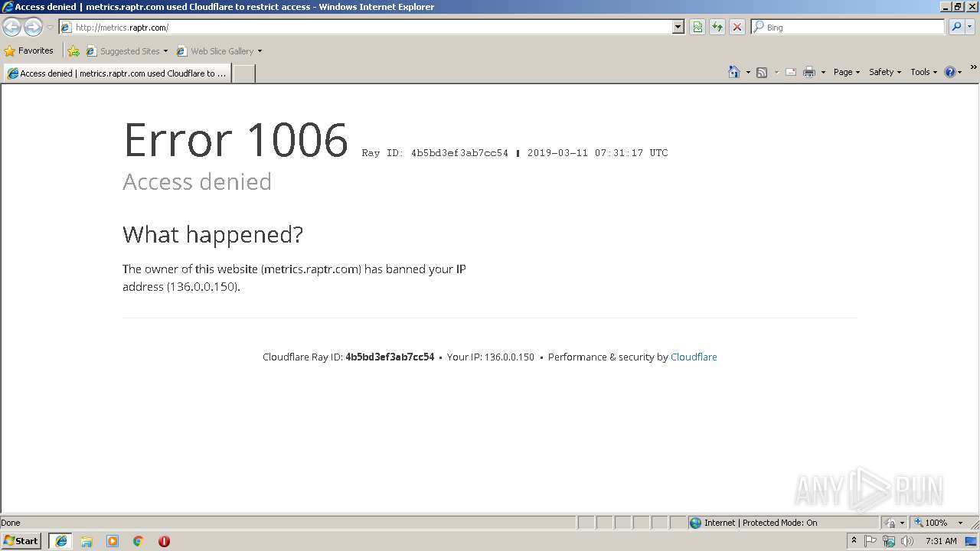Open the recent pages dropdown beside Forward
This screenshot has width=980, height=551.
pos(50,28)
